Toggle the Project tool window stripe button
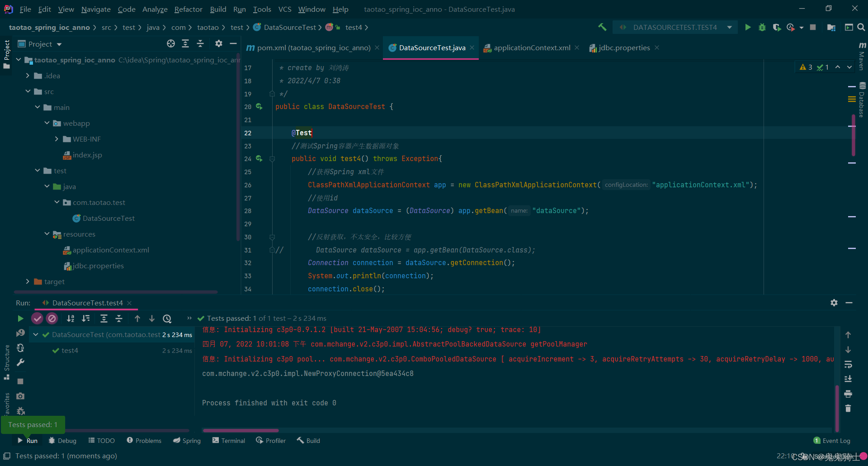The image size is (868, 466). [x=6, y=53]
